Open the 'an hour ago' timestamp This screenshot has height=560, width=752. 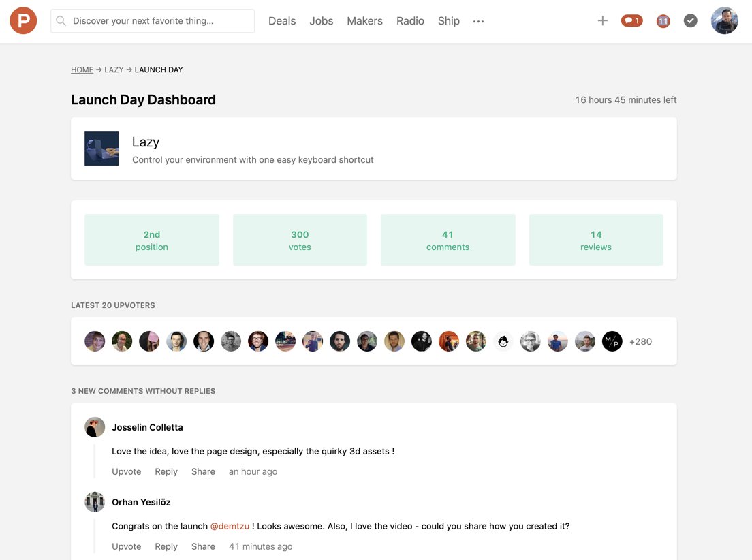point(253,471)
